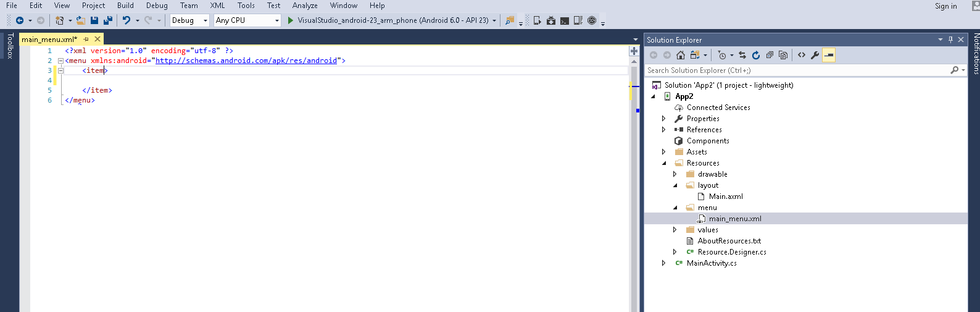
Task: Open the Android Adb command prompt icon
Action: pyautogui.click(x=565, y=20)
